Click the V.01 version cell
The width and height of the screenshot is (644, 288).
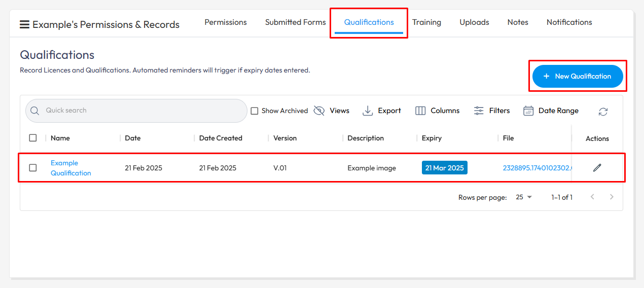280,168
